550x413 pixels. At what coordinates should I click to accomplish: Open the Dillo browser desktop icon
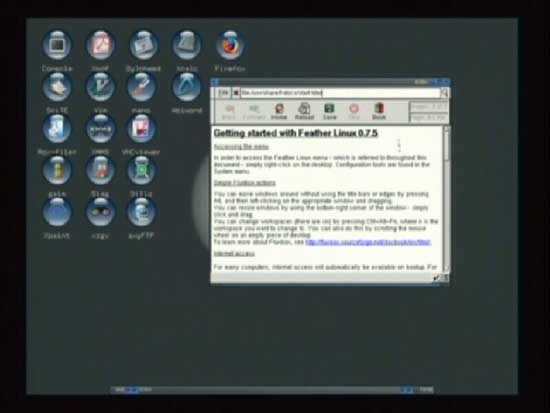point(142,171)
